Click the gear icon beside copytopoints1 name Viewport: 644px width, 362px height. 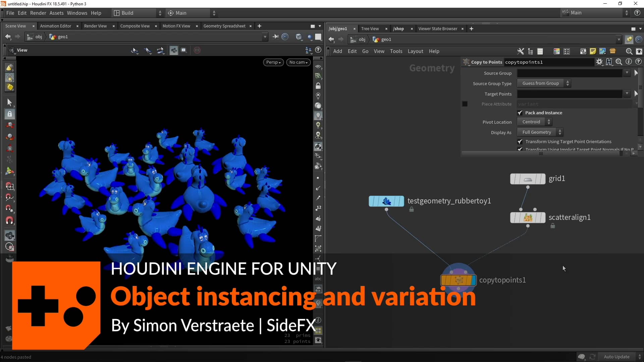(600, 62)
